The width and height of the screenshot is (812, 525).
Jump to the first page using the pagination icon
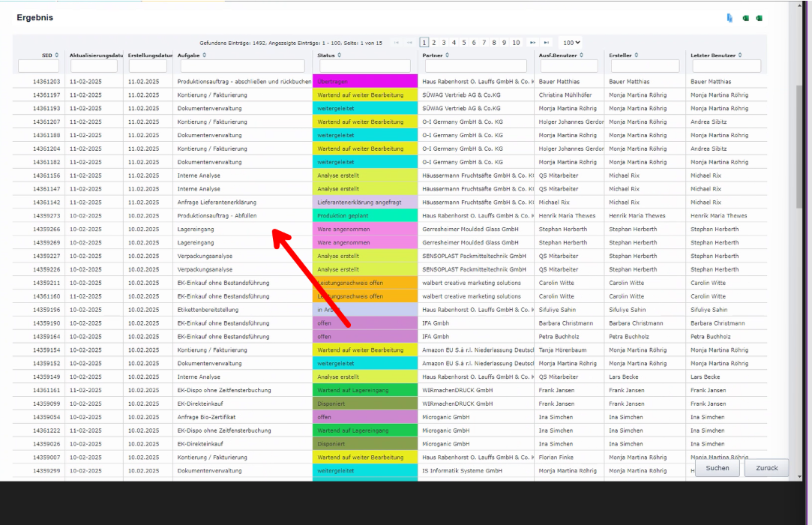click(397, 42)
